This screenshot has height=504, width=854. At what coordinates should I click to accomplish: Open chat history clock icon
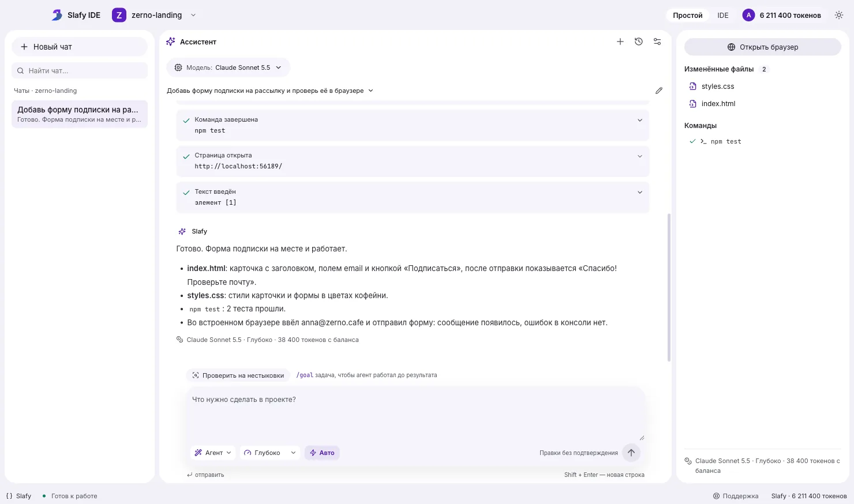point(639,42)
